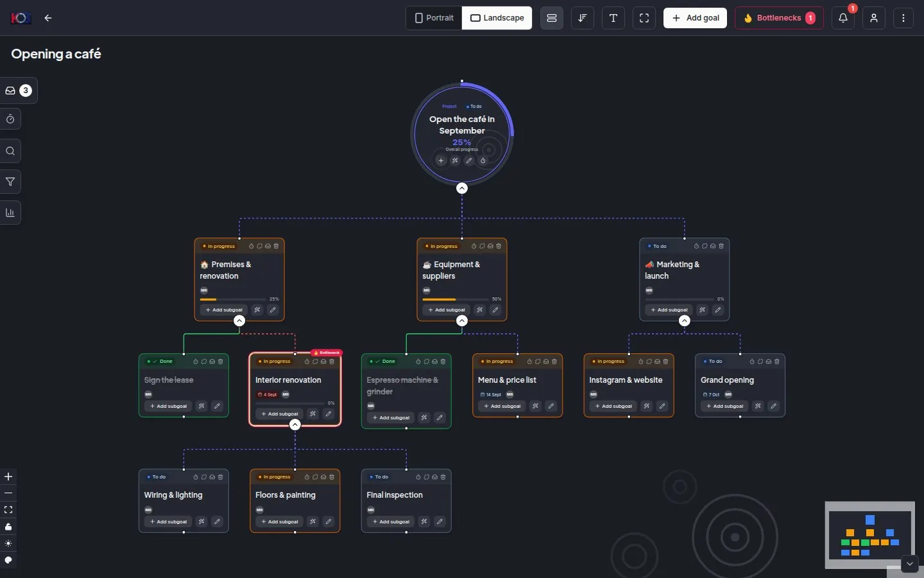The height and width of the screenshot is (578, 924).
Task: Collapse subgoals of Interior renovation
Action: (x=295, y=425)
